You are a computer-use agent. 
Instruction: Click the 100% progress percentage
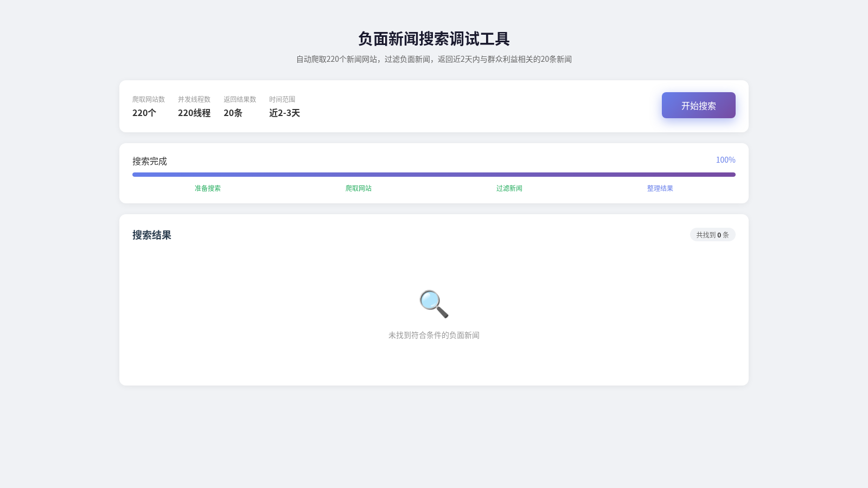tap(726, 160)
